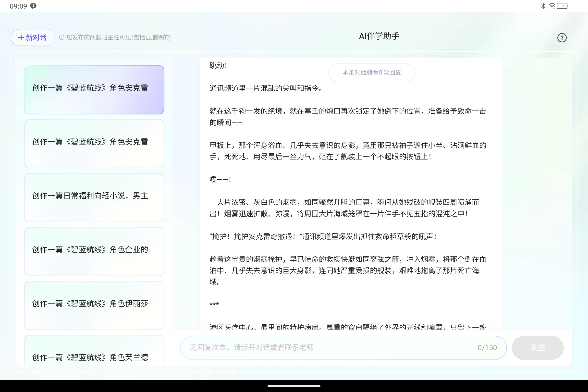This screenshot has height=392, width=588.
Task: Click the paragraph starting 一大片浓密、灰白色的烟雾
Action: (344, 208)
